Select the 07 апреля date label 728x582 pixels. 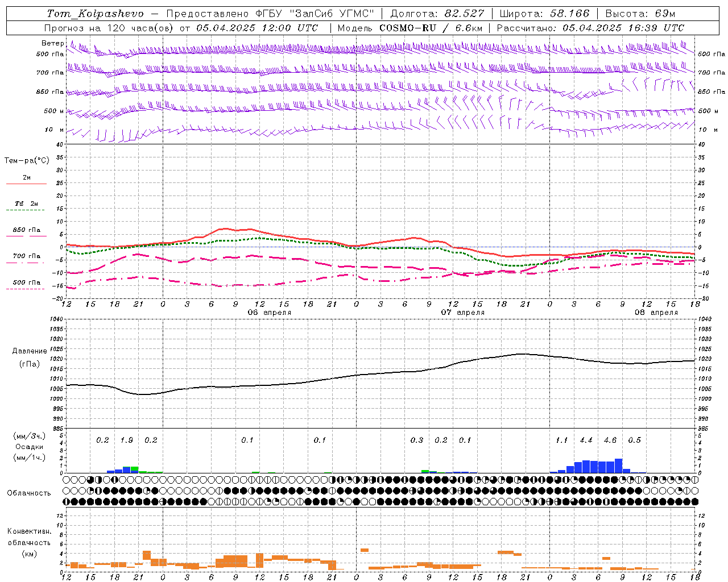[x=463, y=313]
